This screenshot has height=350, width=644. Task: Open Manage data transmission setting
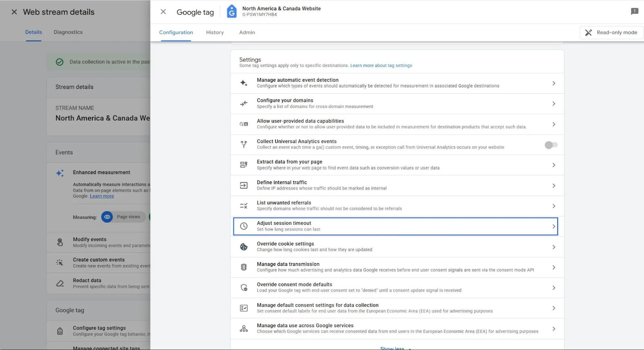coord(397,267)
